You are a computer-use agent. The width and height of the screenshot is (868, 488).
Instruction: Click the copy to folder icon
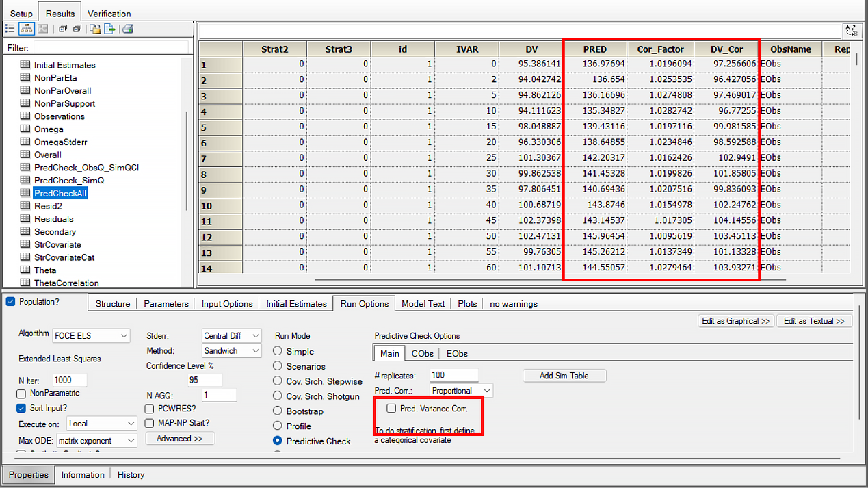pyautogui.click(x=95, y=29)
